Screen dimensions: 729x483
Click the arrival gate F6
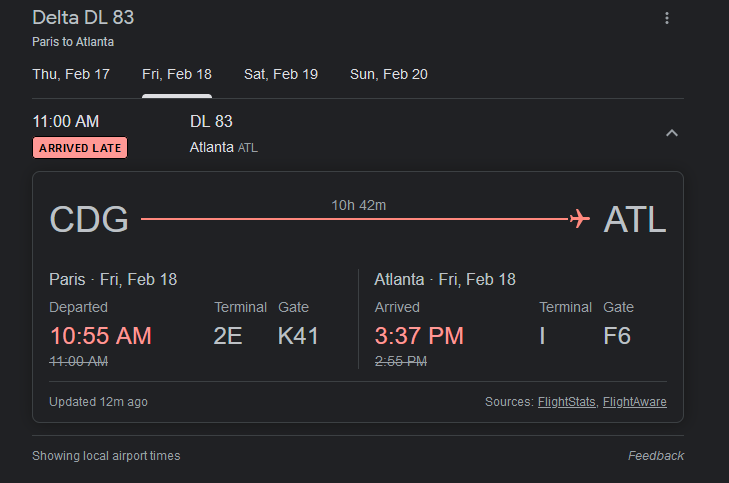click(617, 336)
